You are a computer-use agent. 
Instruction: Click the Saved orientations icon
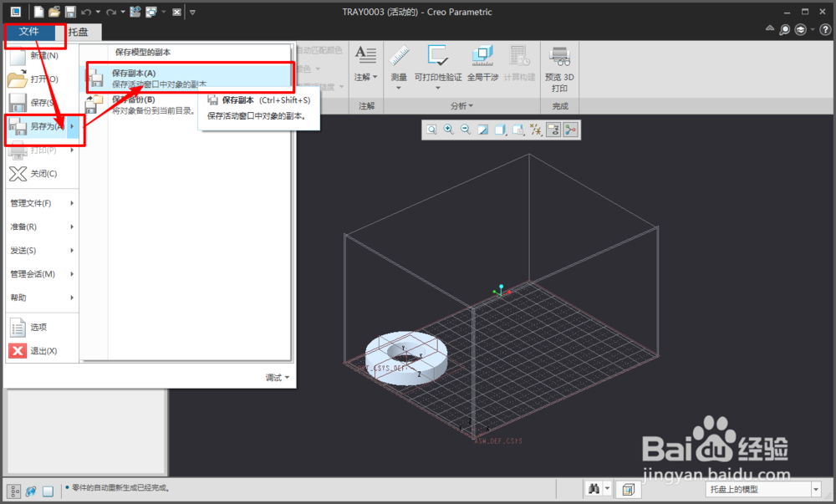518,130
